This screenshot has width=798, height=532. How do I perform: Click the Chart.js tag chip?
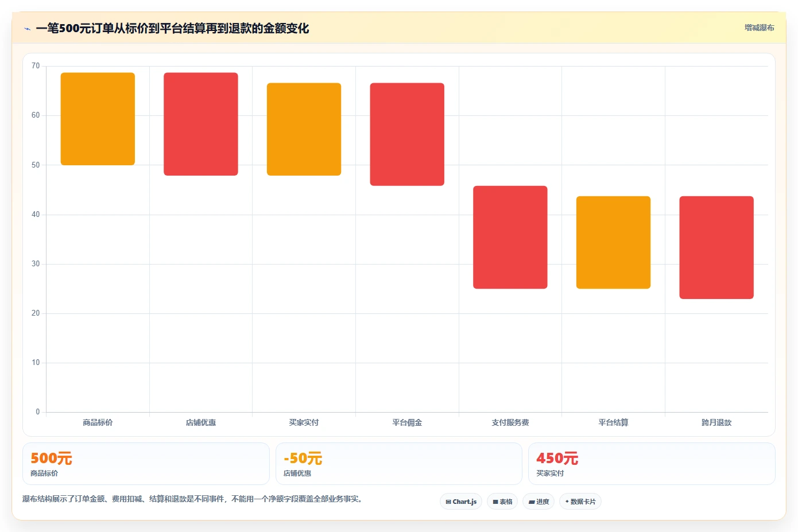point(462,502)
